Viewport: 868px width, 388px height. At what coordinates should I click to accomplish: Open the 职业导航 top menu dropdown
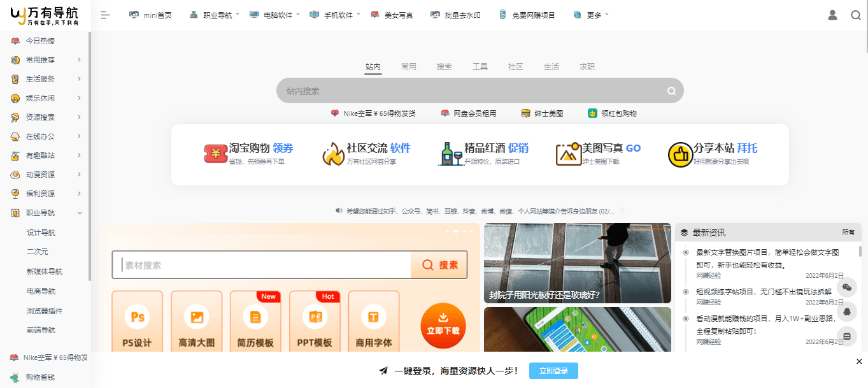[x=214, y=15]
